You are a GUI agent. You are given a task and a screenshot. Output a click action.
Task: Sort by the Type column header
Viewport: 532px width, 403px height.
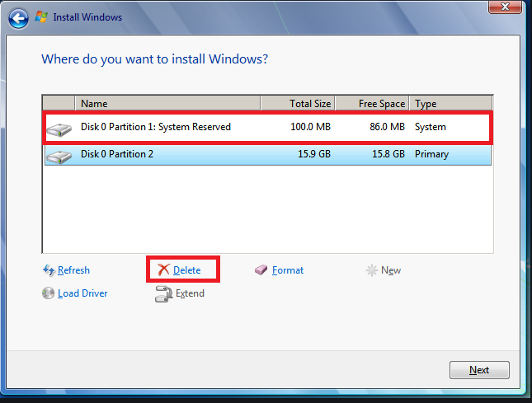tap(451, 103)
